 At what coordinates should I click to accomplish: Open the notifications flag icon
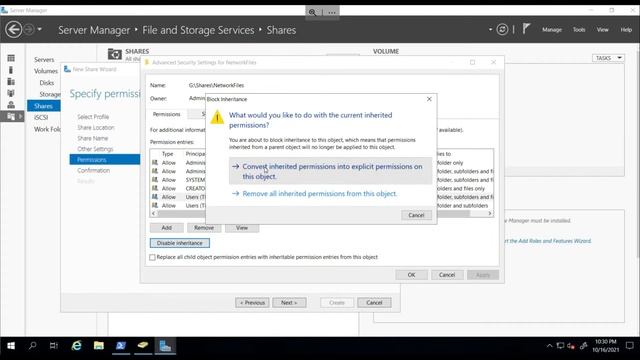(526, 29)
